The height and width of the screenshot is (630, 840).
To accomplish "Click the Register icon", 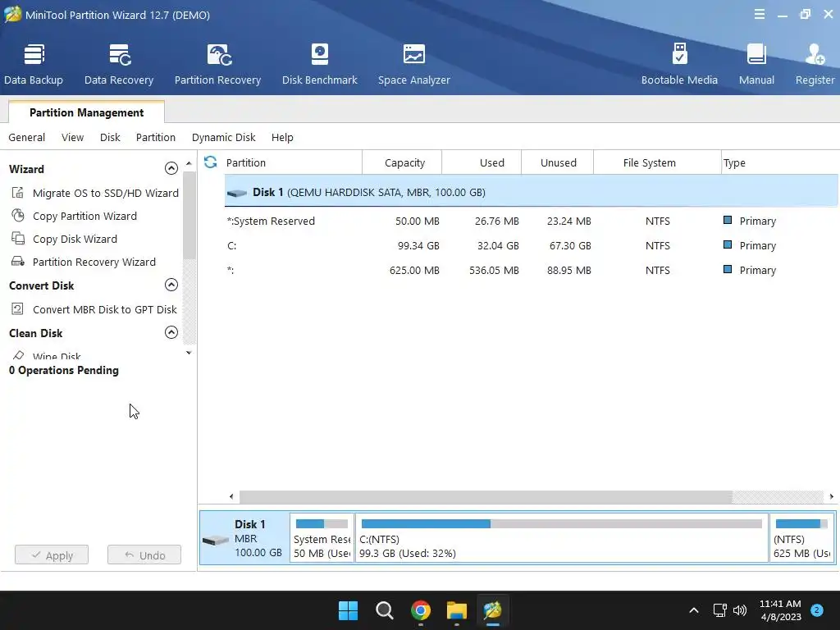I will (x=815, y=55).
